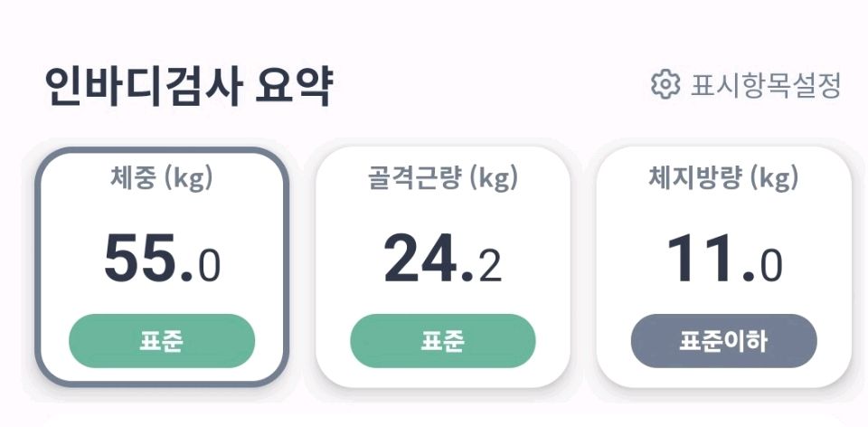The image size is (868, 427).
Task: Open 표시항목설정 display settings link
Action: (x=766, y=86)
